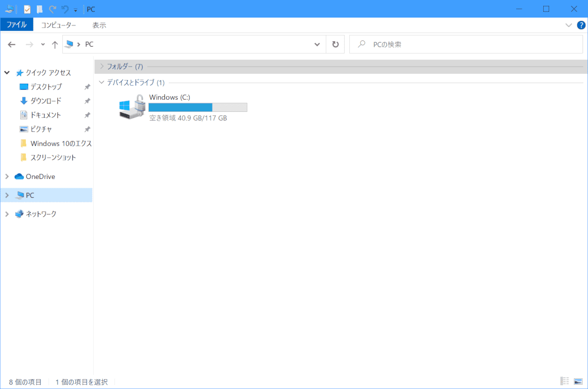
Task: Open Customize Quick Access Toolbar dropdown
Action: pos(75,10)
